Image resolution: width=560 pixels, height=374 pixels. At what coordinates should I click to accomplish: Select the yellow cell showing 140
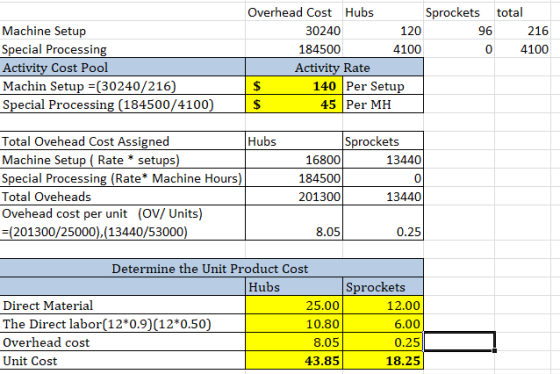pos(294,86)
